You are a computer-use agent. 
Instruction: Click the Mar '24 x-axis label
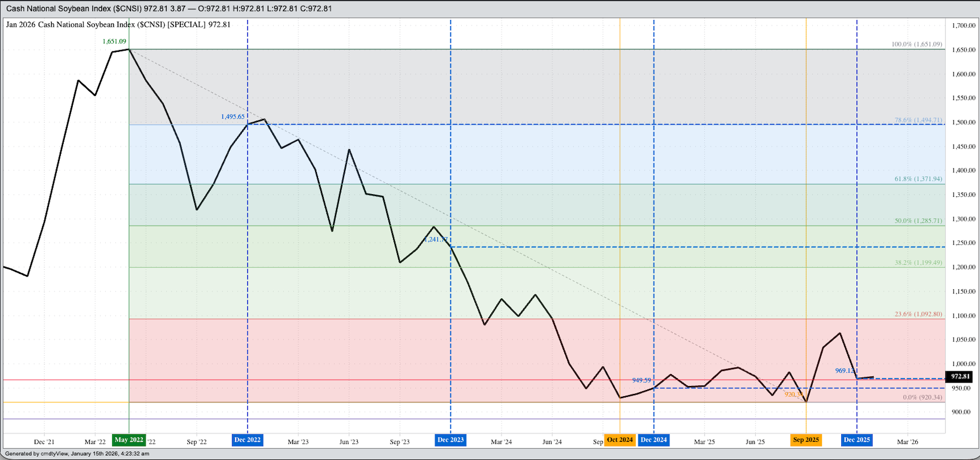click(x=501, y=442)
